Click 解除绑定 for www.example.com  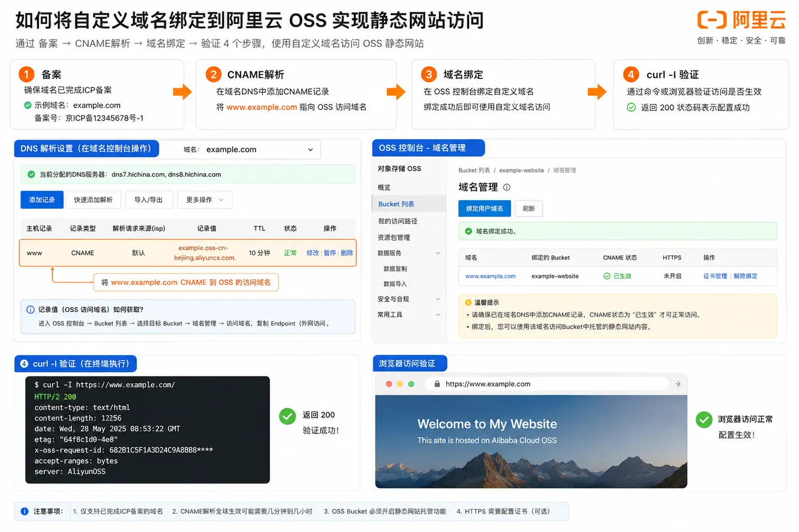click(x=745, y=276)
